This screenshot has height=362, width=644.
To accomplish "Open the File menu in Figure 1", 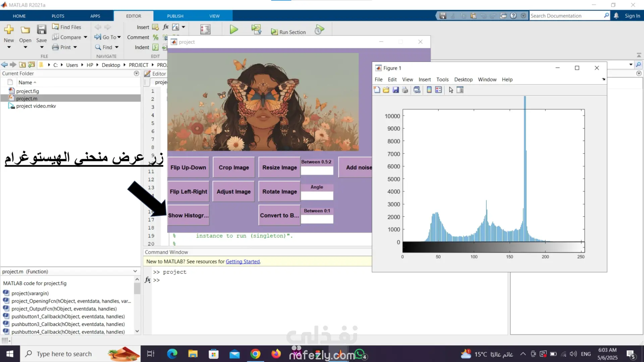I will pos(378,79).
